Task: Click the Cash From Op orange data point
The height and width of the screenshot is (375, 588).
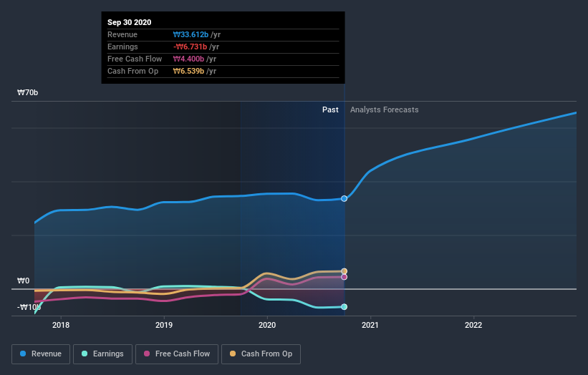Action: pyautogui.click(x=344, y=271)
